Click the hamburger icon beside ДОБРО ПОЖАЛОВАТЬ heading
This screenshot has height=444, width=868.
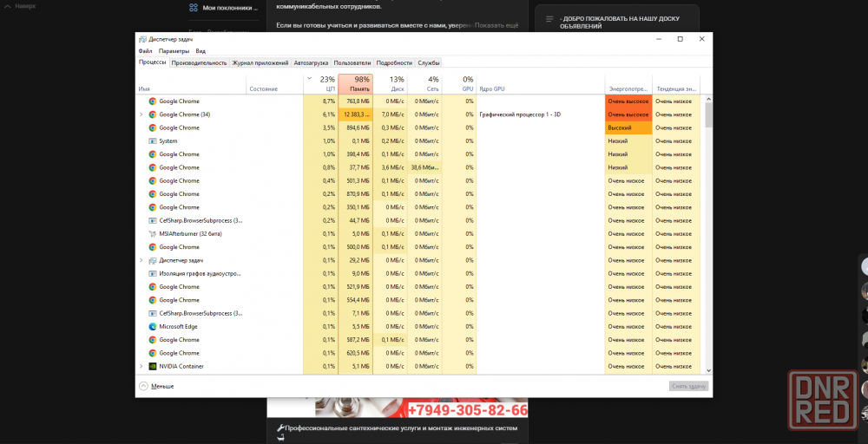[x=549, y=19]
